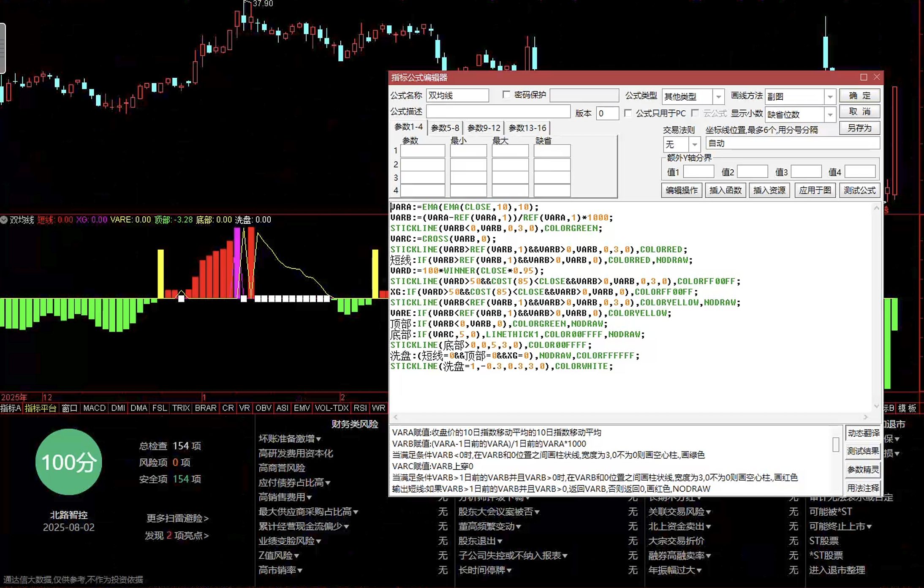Viewport: 924px width, 588px height.
Task: Click the 值4 input field
Action: coord(860,172)
